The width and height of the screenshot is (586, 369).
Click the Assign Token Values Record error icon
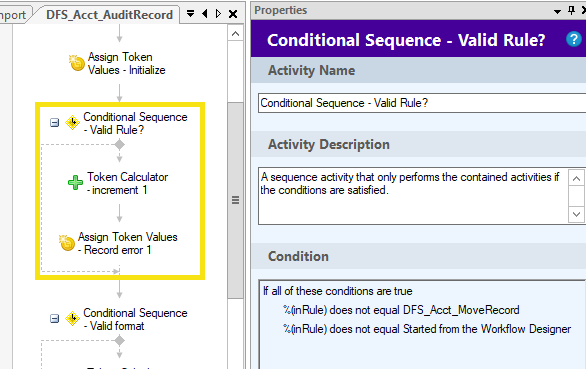(67, 243)
